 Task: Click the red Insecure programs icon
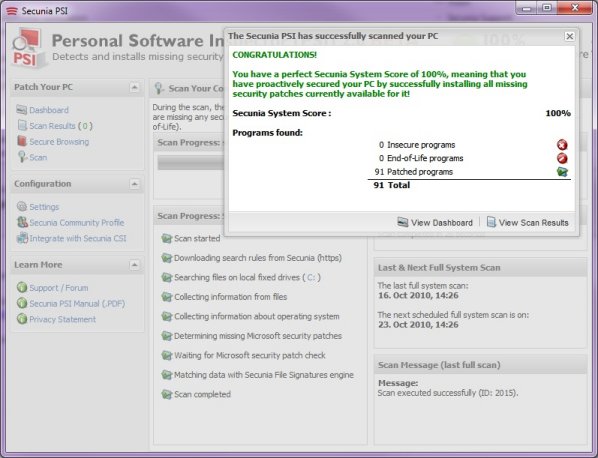coord(562,145)
